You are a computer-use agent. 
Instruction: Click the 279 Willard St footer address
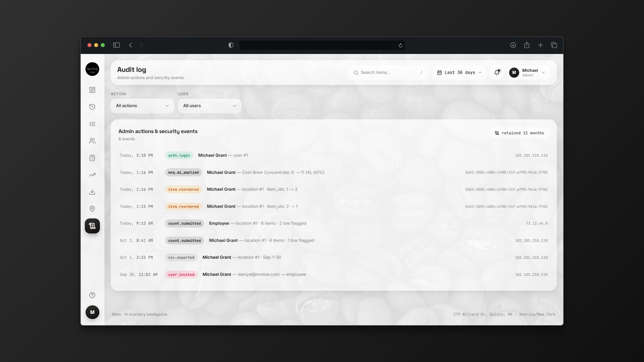point(483,314)
